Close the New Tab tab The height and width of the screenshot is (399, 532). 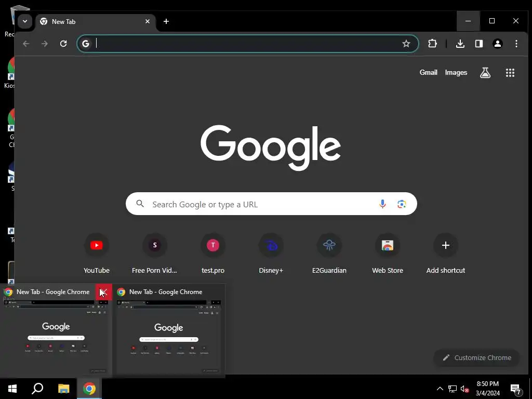[148, 21]
